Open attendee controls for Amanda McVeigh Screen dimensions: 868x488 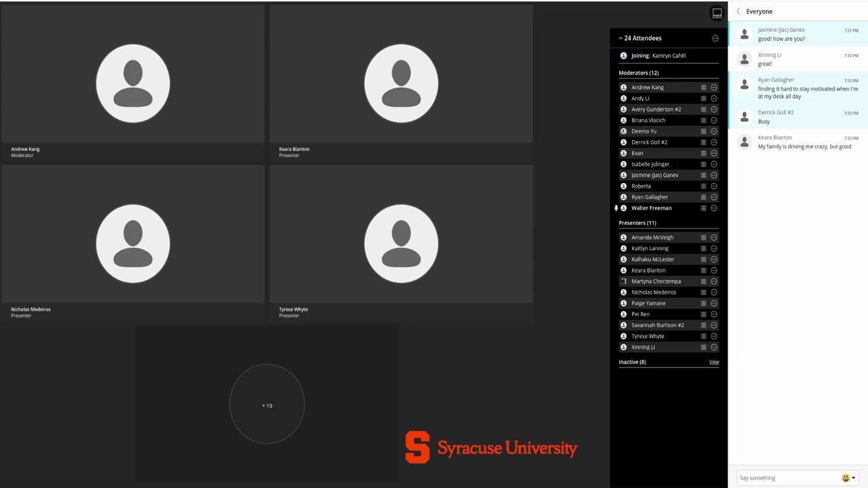pyautogui.click(x=714, y=237)
